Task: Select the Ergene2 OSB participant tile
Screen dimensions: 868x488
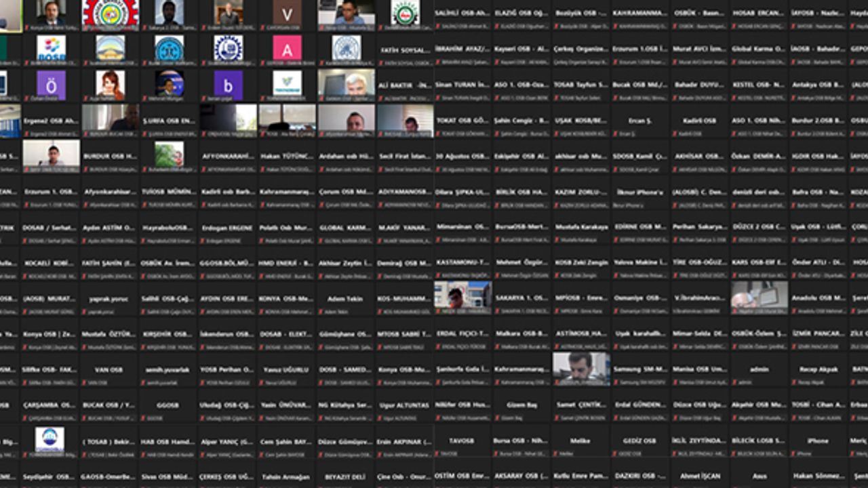Action: pos(52,121)
